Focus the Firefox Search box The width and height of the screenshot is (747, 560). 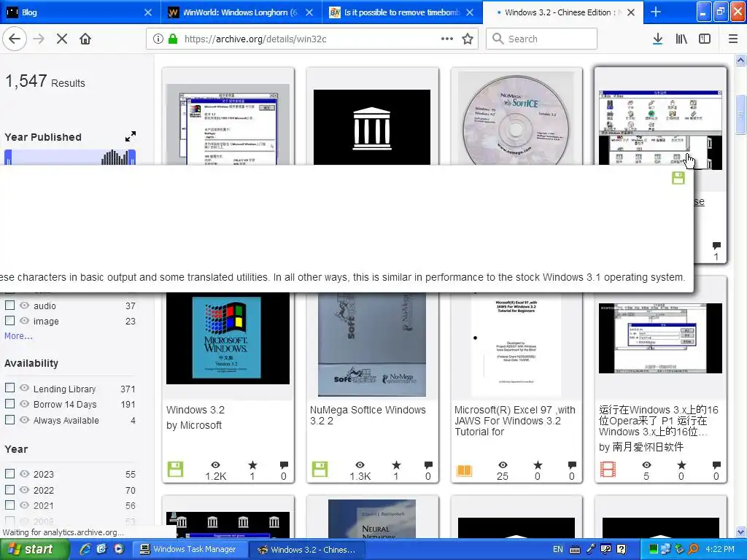[541, 39]
